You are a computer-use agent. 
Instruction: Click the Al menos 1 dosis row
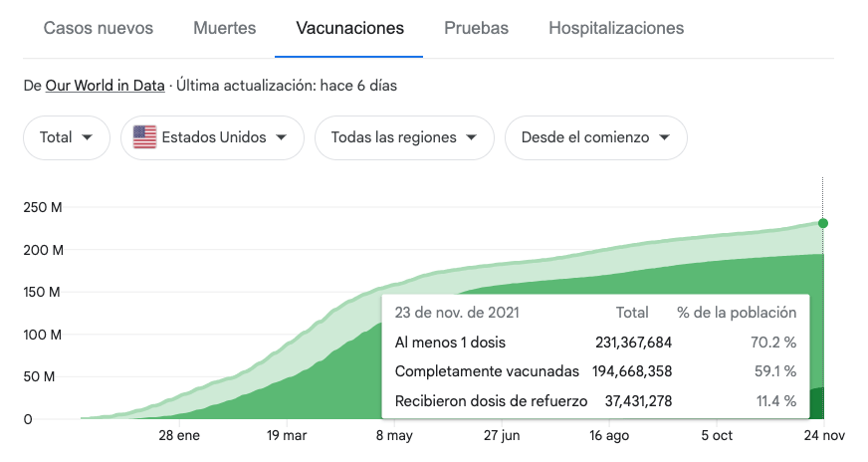pos(594,343)
